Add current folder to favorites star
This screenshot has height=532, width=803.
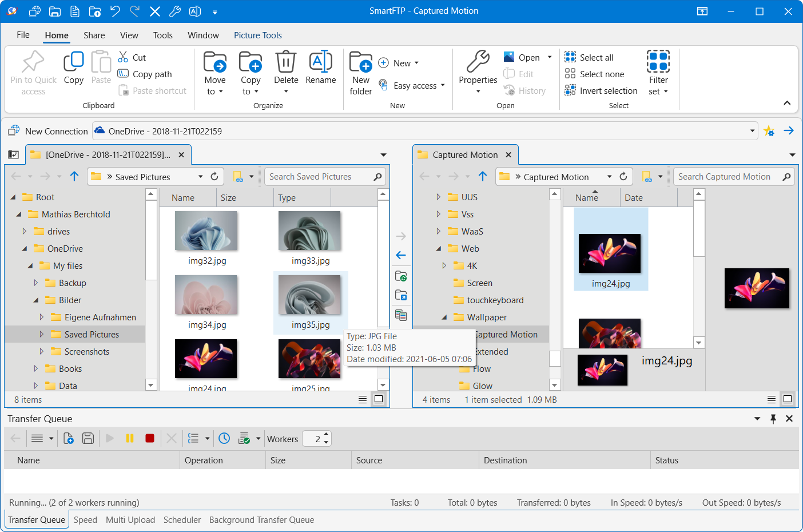click(x=769, y=131)
